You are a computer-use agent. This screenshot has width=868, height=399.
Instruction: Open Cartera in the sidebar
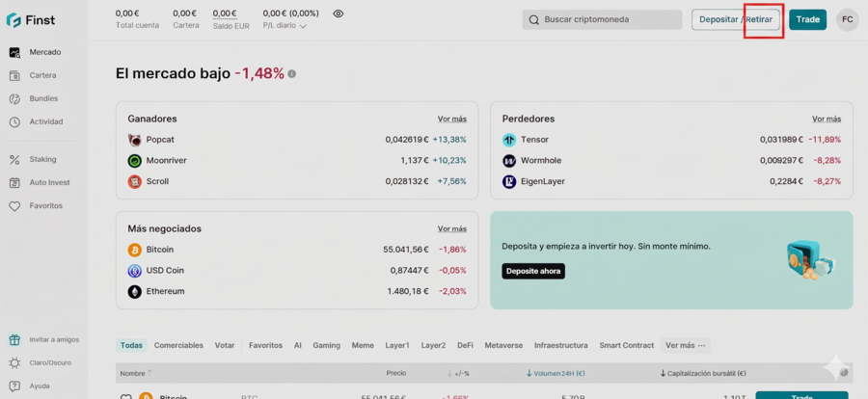point(42,76)
